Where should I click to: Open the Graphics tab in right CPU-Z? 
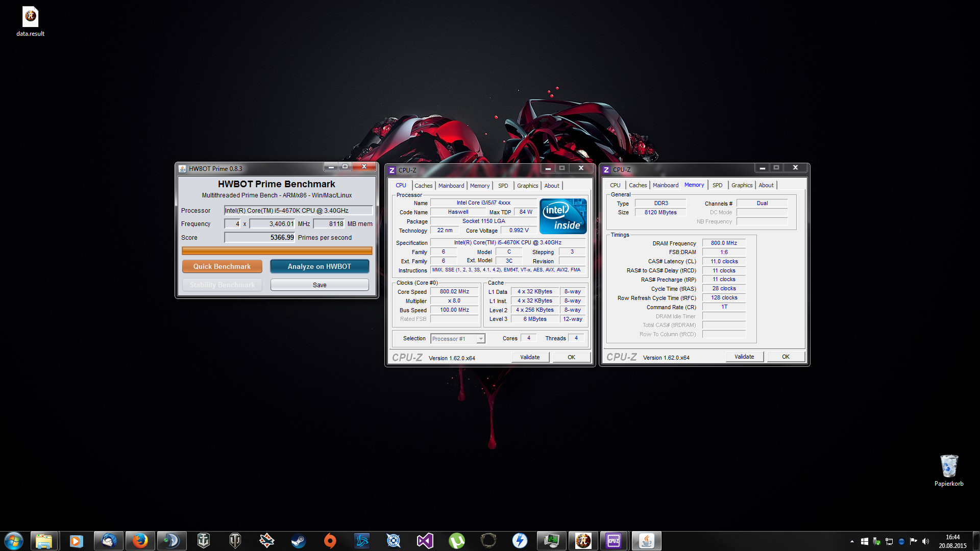point(742,185)
